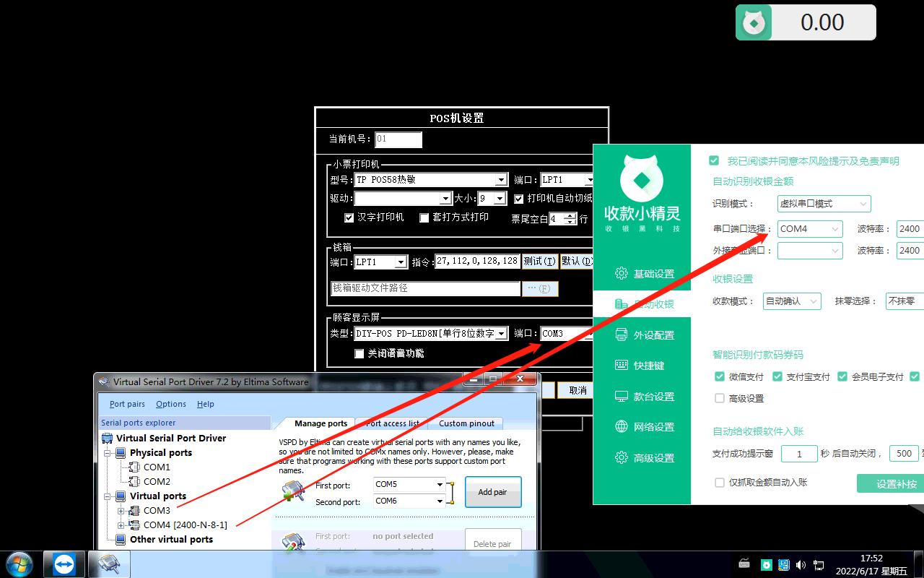Open 自动收银 sidebar section
Image resolution: width=924 pixels, height=578 pixels.
[642, 303]
